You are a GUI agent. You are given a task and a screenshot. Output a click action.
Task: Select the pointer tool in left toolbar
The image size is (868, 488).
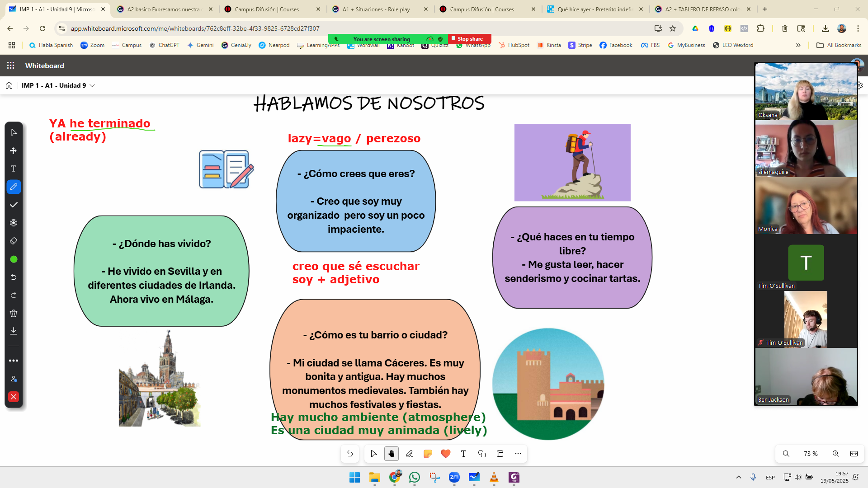click(14, 132)
